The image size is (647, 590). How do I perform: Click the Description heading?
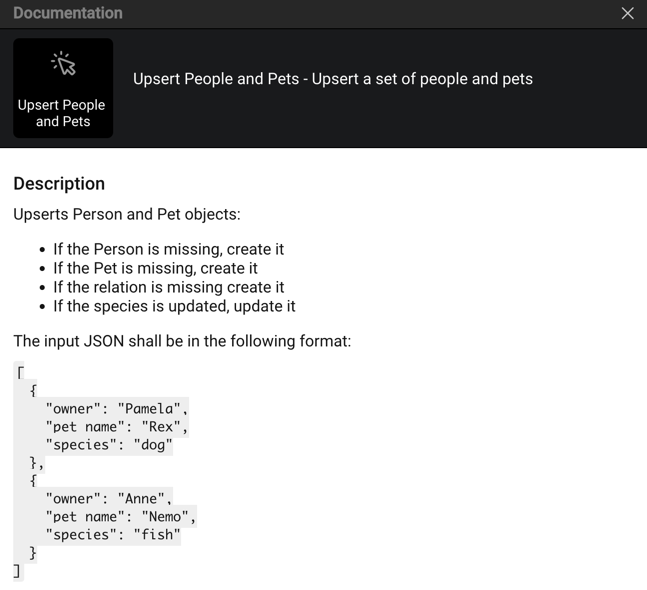point(59,184)
